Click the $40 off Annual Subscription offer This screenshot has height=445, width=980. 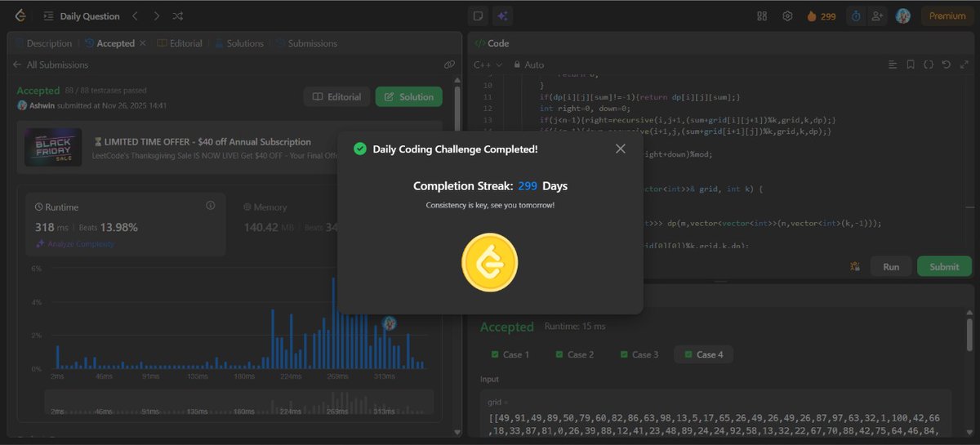coord(202,142)
